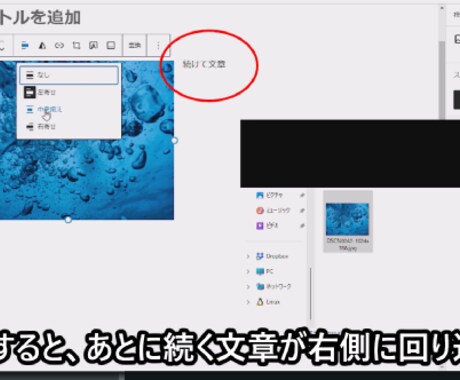Insert a link with the link icon
This screenshot has height=380, width=460.
point(59,45)
